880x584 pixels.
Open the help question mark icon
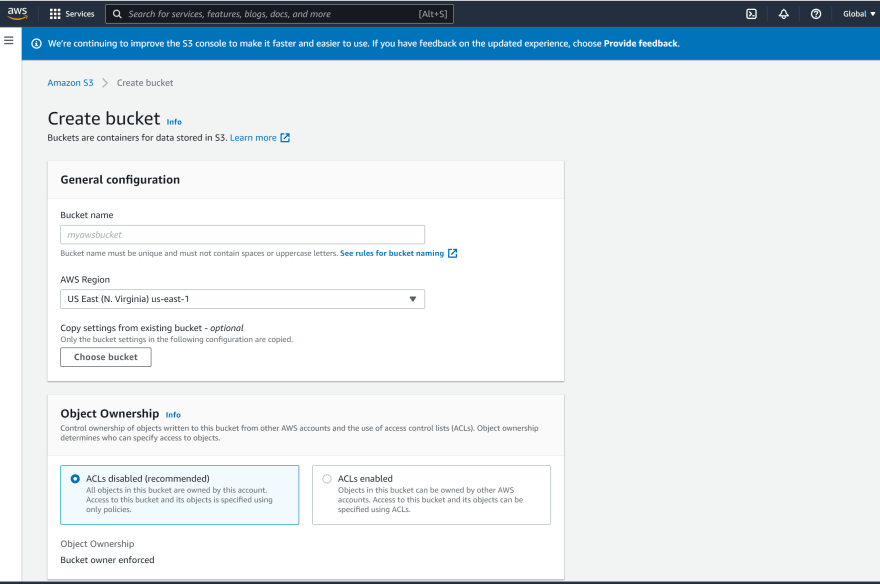tap(816, 14)
